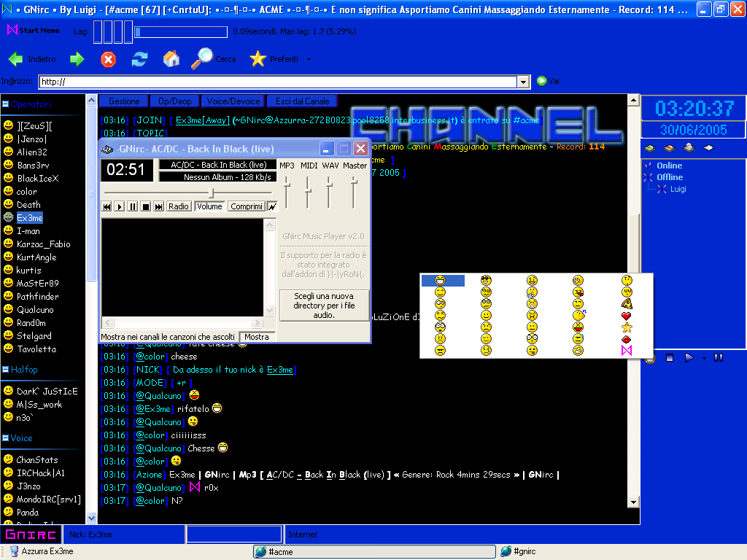747x560 pixels.
Task: Open the Preferiti dropdown arrow
Action: tap(309, 60)
